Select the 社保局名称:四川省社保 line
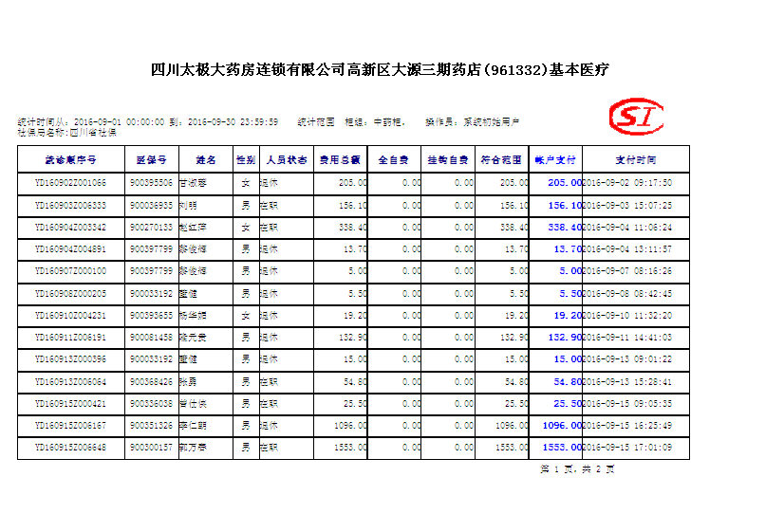784x532 pixels. click(x=67, y=133)
